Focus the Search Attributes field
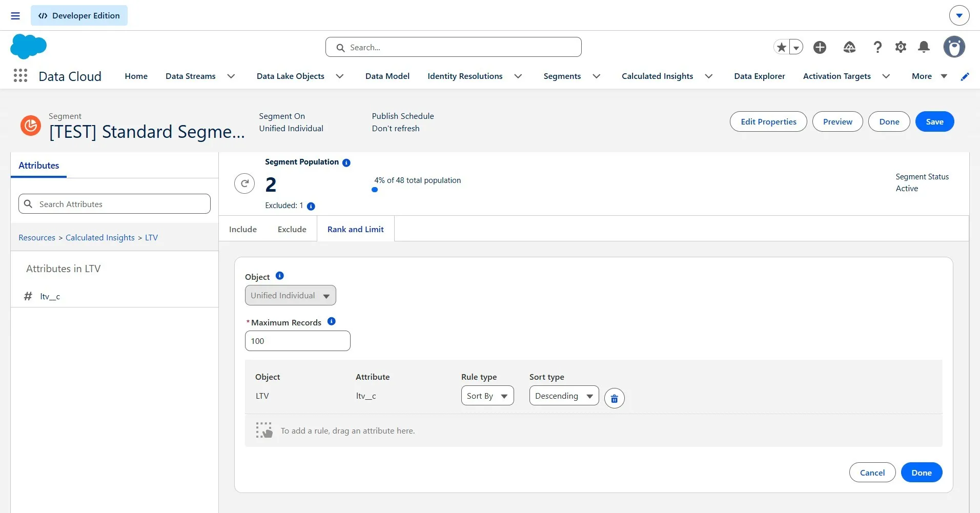This screenshot has height=513, width=980. pos(114,203)
